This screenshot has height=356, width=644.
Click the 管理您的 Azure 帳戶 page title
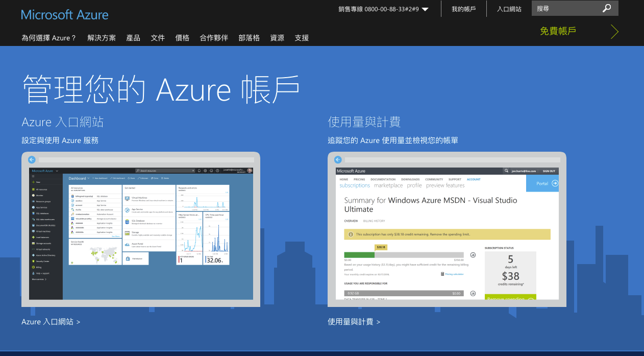161,89
